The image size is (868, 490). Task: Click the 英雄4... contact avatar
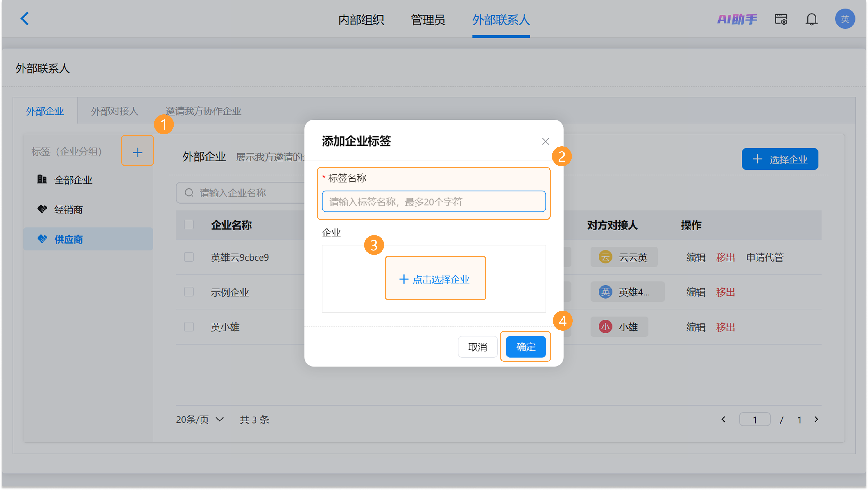pos(605,292)
